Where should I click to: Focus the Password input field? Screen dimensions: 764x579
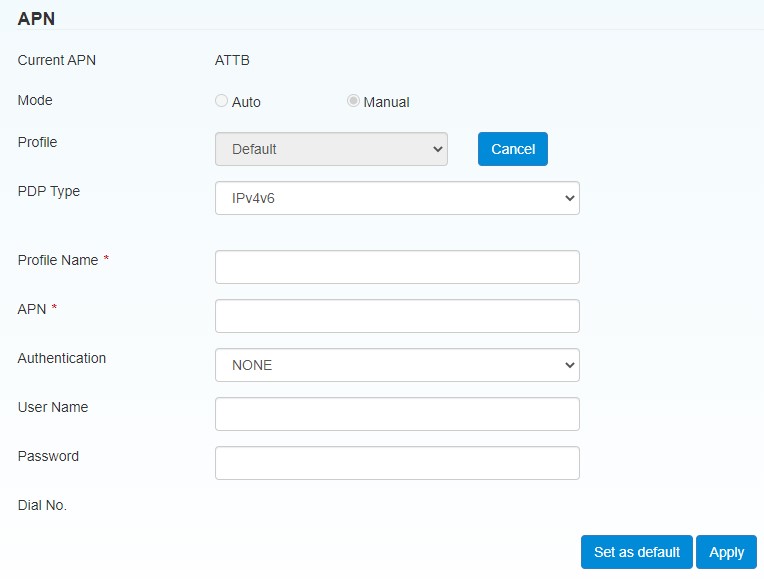pos(397,463)
